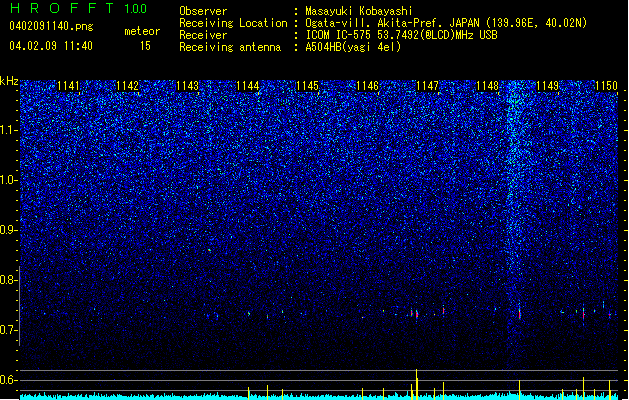629x400 pixels.
Task: Click the 1147 time marker
Action: [x=428, y=85]
